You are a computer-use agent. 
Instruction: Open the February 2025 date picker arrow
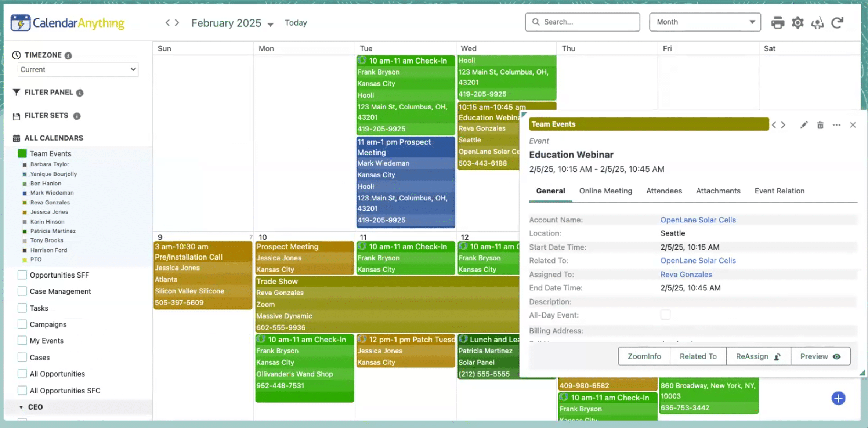tap(271, 25)
